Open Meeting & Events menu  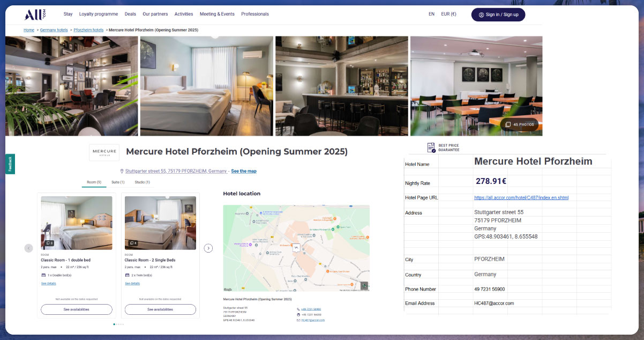[x=217, y=14]
